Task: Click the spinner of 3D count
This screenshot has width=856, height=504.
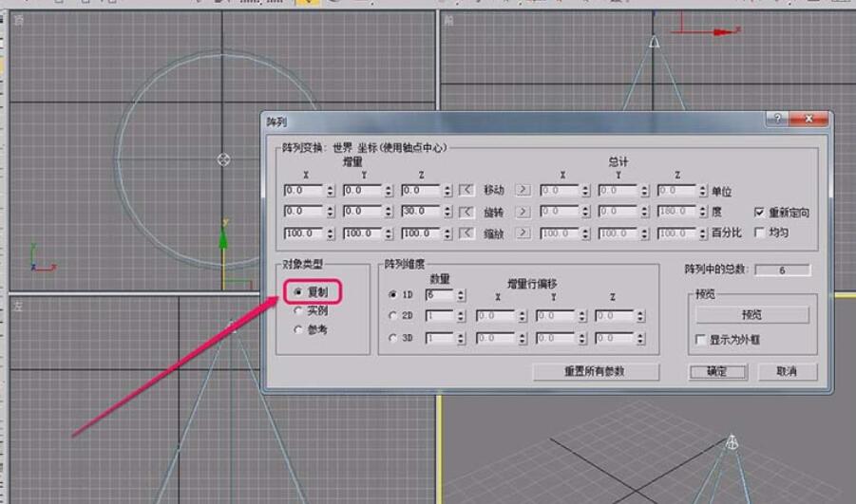Action: point(461,339)
